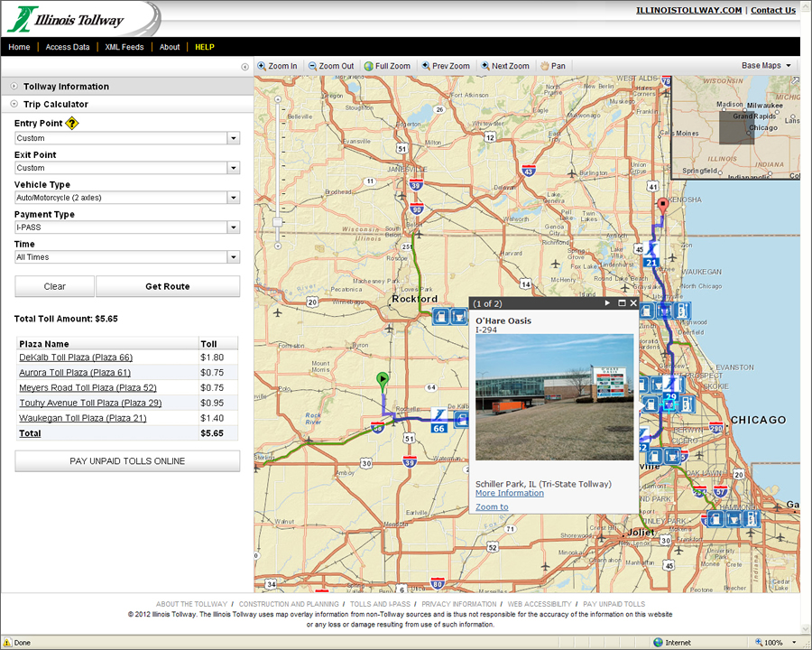Click the Illinois Tollway logo
812x650 pixels.
(68, 20)
